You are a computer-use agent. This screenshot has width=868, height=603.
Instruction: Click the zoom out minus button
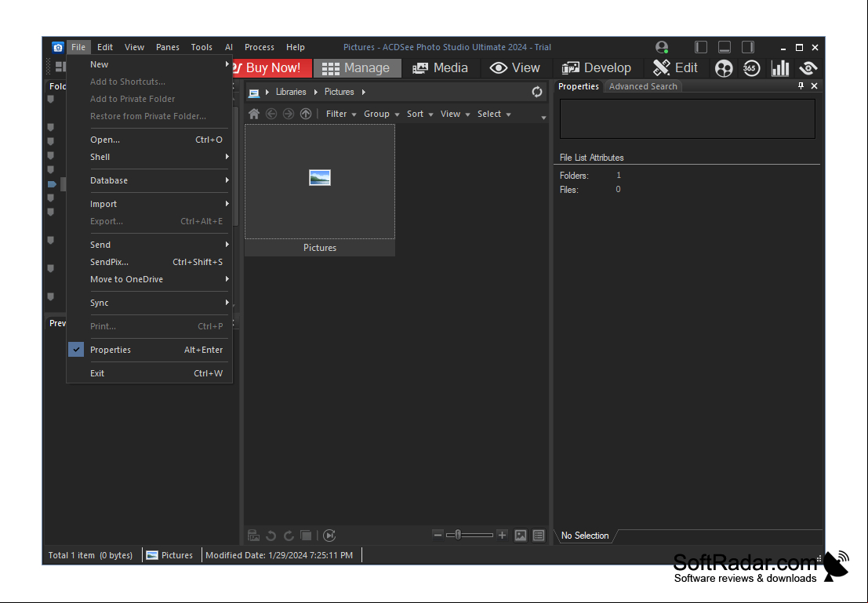click(438, 535)
